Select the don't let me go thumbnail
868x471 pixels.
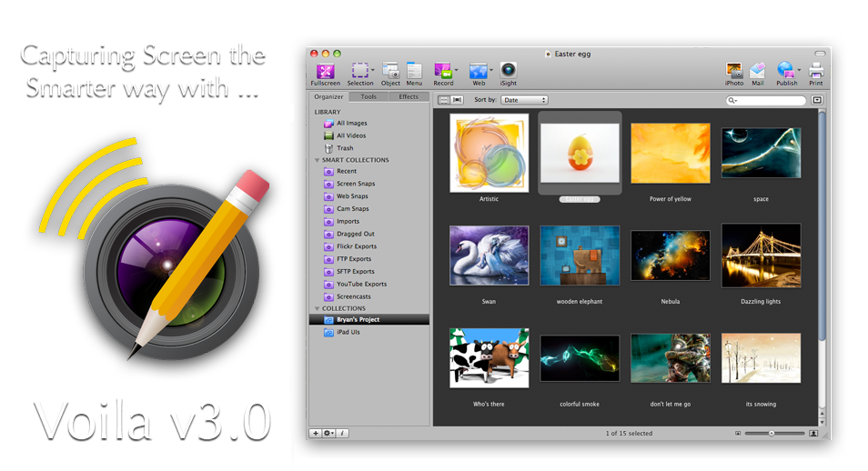671,358
